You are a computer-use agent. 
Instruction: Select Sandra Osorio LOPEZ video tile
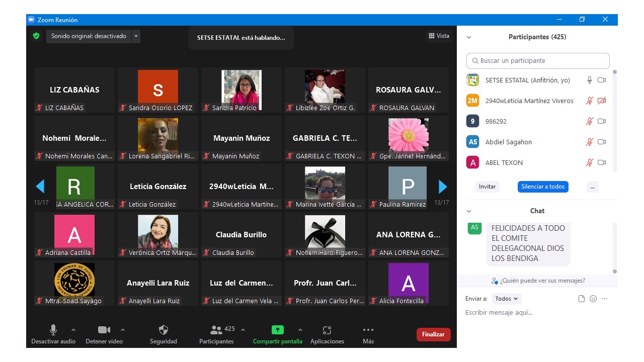158,90
